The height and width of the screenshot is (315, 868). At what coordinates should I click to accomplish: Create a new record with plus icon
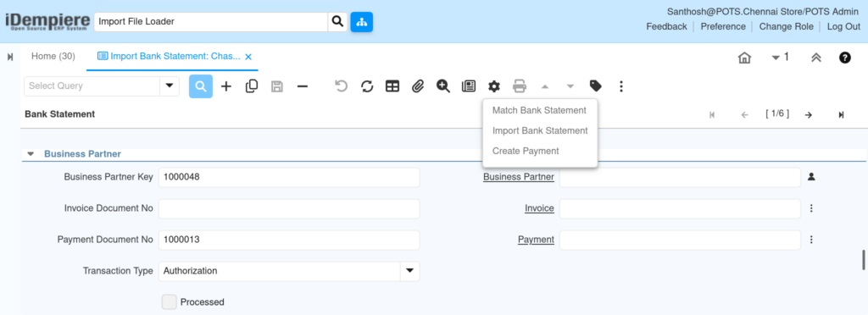225,86
